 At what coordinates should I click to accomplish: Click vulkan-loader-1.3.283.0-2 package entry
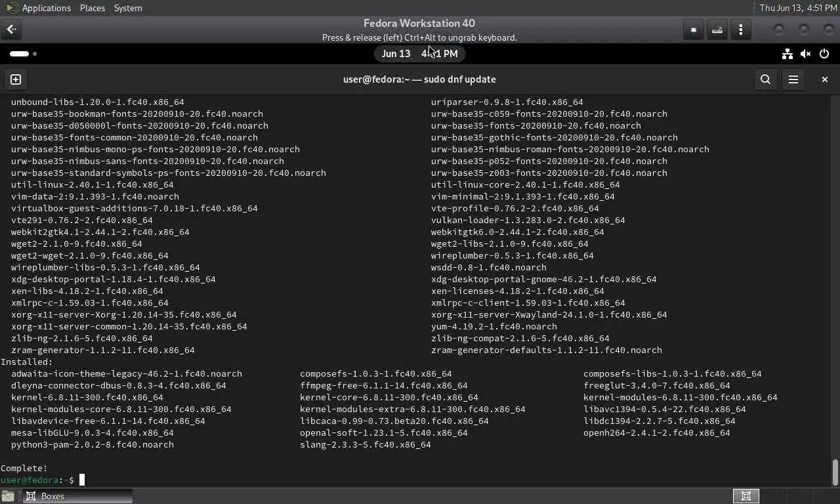(528, 220)
